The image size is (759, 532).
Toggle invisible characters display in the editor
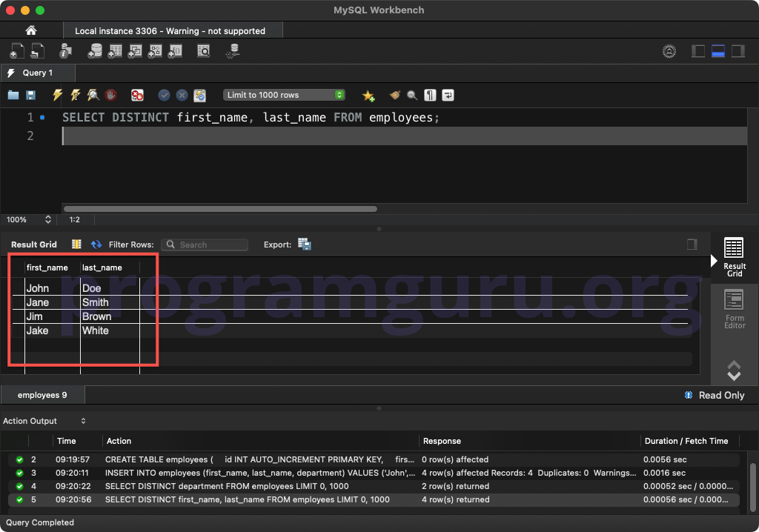429,95
